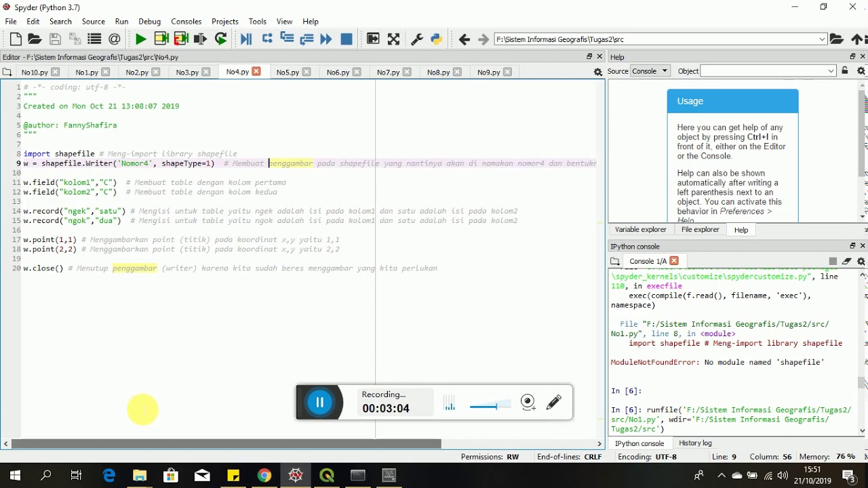Close the Console 1/A tab

674,260
